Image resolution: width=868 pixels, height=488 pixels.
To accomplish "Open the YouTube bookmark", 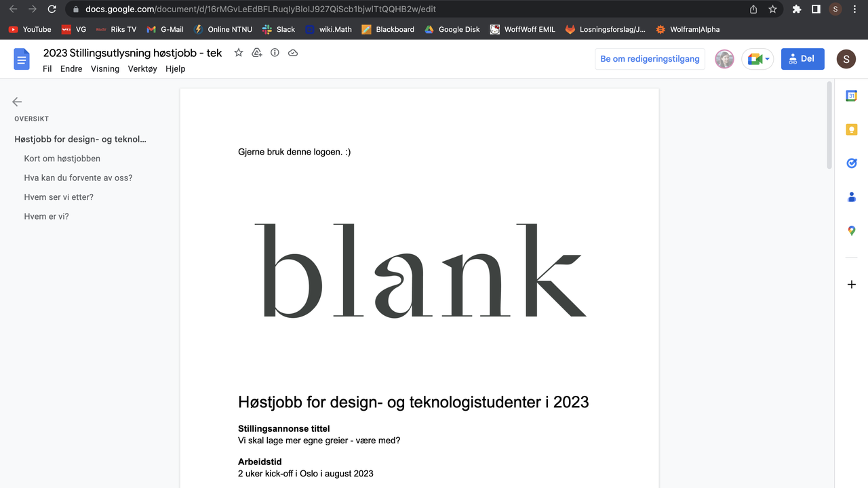I will pyautogui.click(x=30, y=29).
